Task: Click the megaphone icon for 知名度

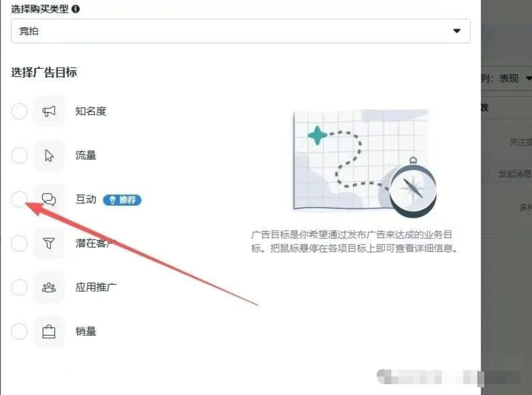Action: tap(49, 111)
